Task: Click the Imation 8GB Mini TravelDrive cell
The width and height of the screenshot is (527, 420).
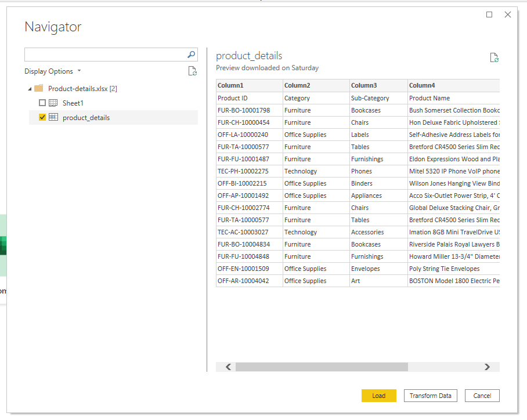Action: click(454, 232)
